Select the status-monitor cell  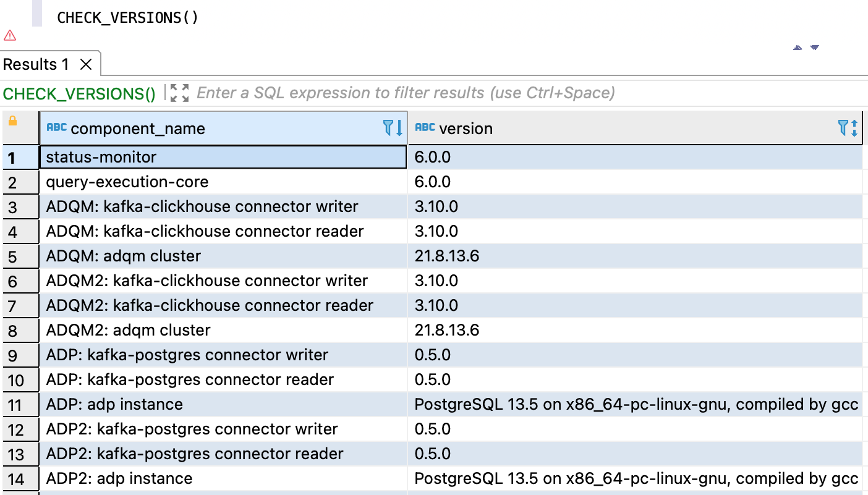coord(223,157)
